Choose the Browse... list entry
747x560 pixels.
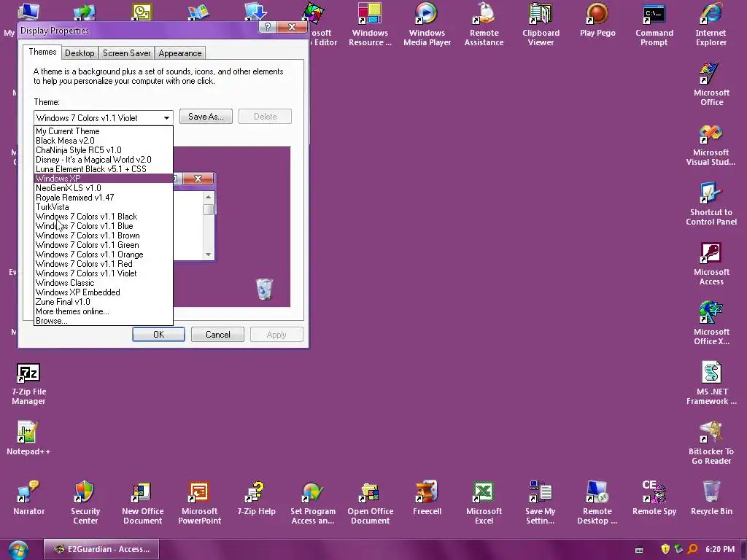pos(104,321)
